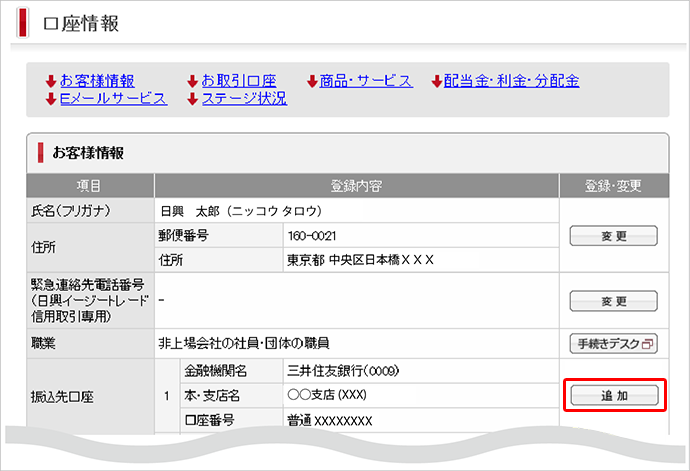Open the ステージ状況 link

(x=245, y=99)
